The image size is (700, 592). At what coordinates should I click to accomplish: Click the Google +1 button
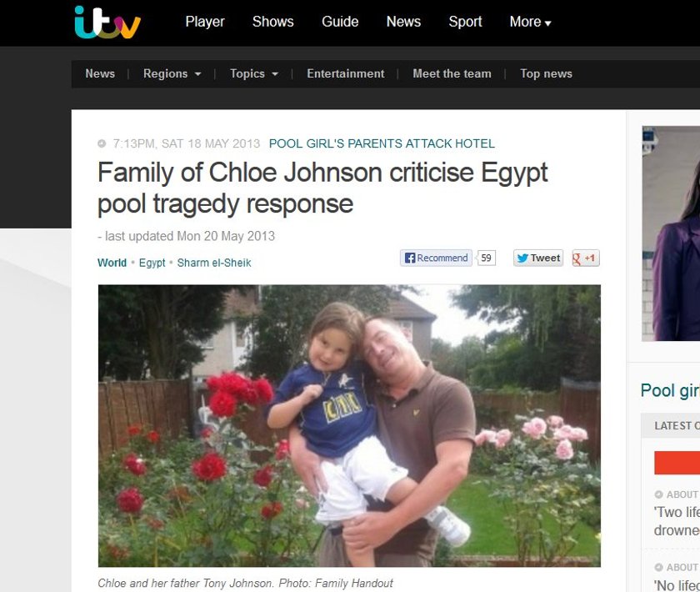(x=586, y=258)
